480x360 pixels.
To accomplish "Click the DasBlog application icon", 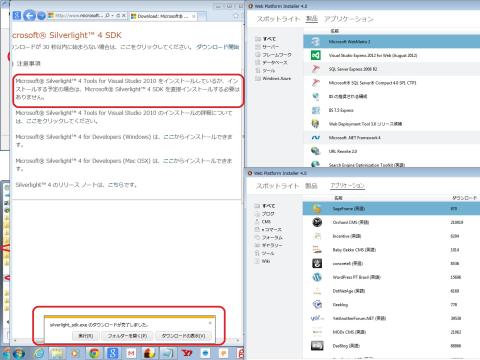I will [317, 346].
